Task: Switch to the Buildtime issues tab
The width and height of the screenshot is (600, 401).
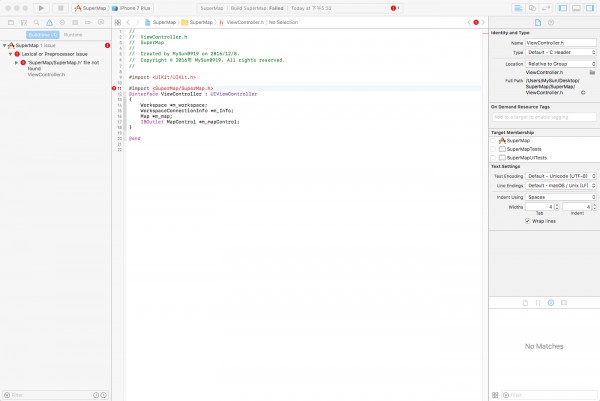Action: click(42, 35)
